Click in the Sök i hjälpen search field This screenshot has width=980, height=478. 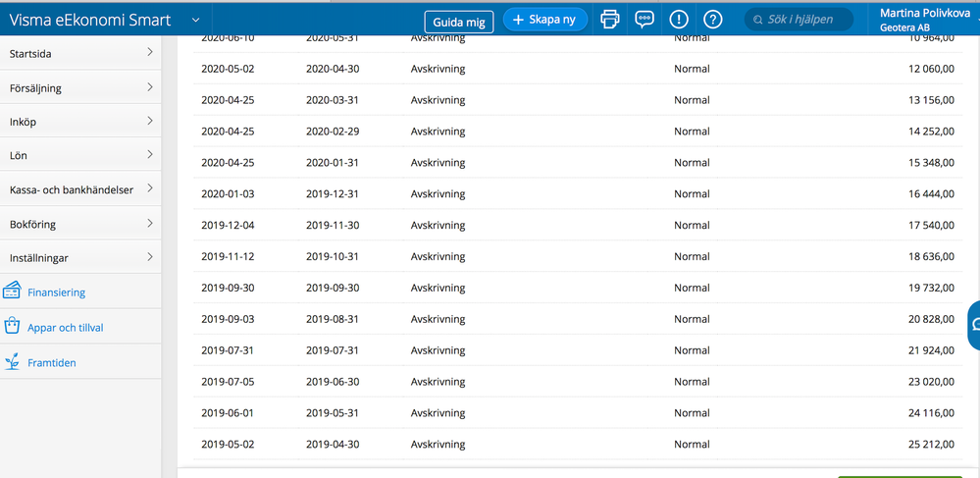(806, 20)
